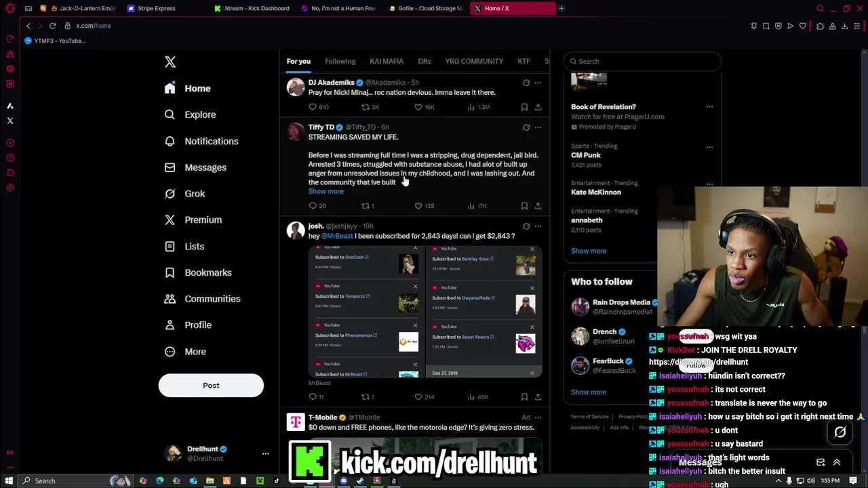Repost Tiffy TD post
Screen dimensions: 868x488
(x=365, y=206)
